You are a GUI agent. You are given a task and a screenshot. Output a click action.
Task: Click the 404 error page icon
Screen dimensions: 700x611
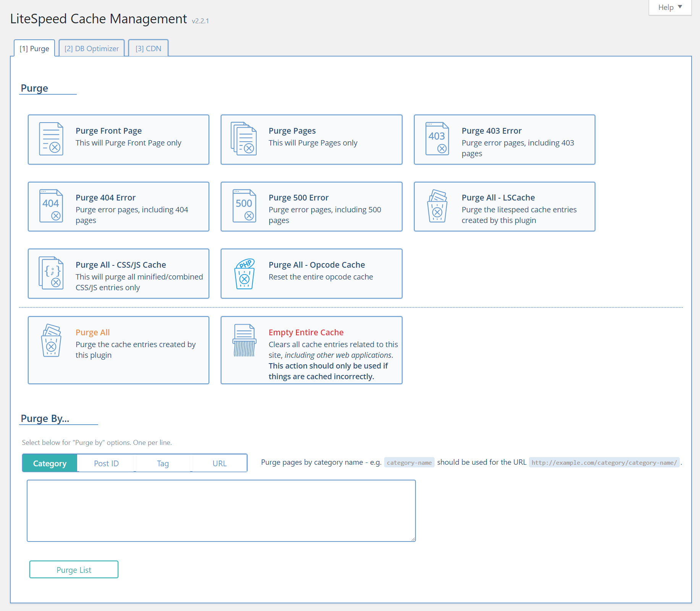click(x=51, y=206)
